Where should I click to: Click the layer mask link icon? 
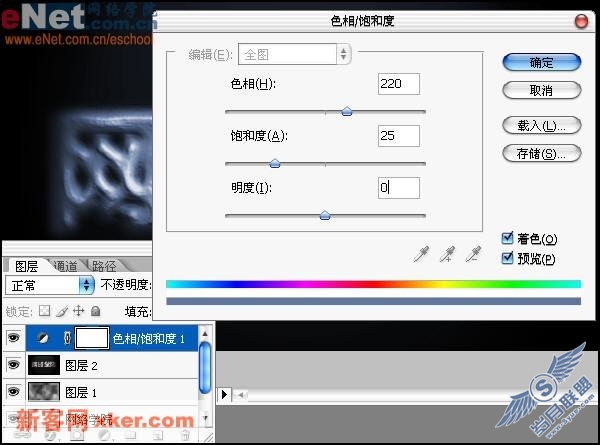[67, 338]
